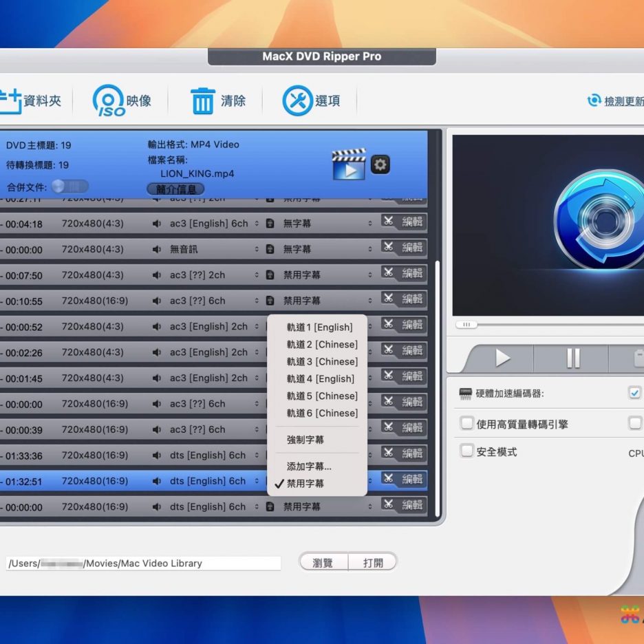Image resolution: width=644 pixels, height=644 pixels.
Task: Click the 資料夾 folder add icon
Action: 10,100
